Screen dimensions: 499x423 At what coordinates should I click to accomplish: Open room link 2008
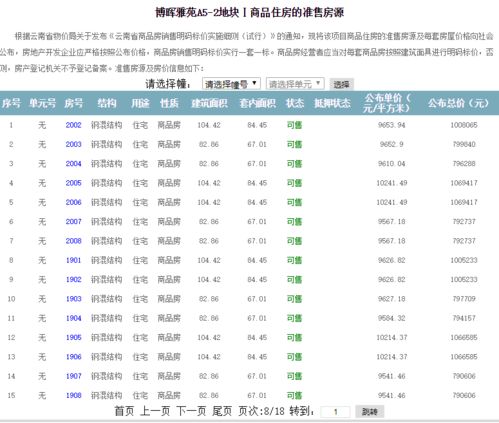click(73, 241)
